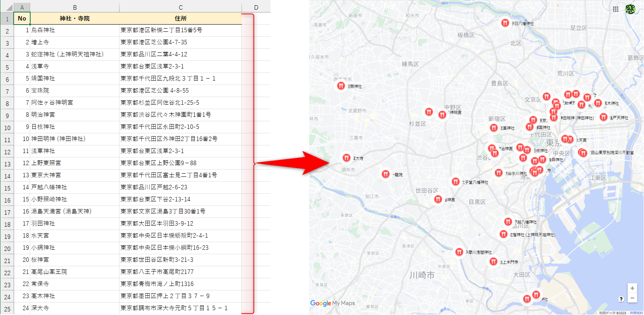
Task: Open the 利用規約 terms link
Action: tap(636, 313)
